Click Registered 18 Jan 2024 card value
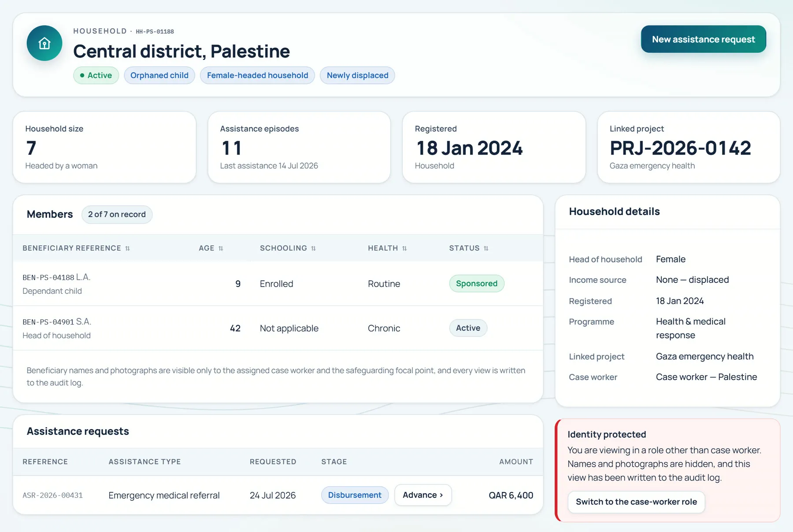793x532 pixels. [x=470, y=148]
